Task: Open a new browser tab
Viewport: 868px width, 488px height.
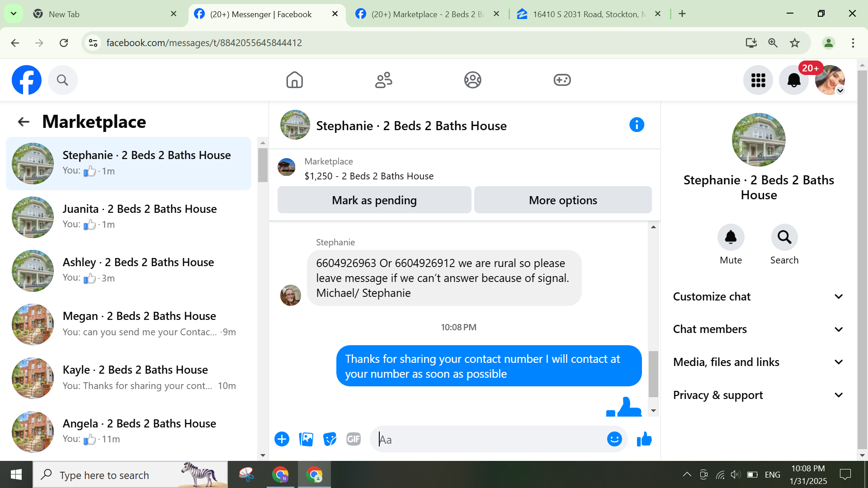Action: click(x=682, y=14)
